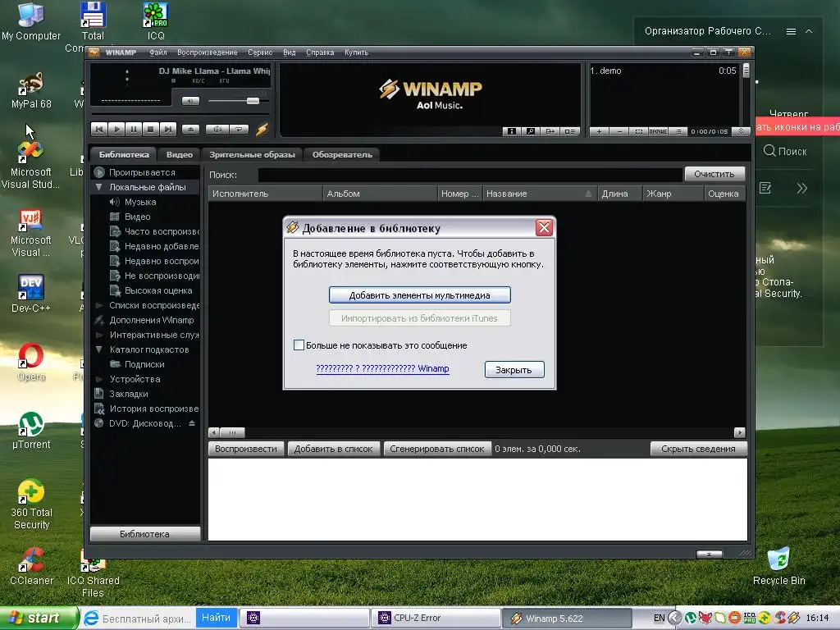Click the Recycle Bin desktop icon
Viewport: 840px width, 630px height.
(x=779, y=566)
